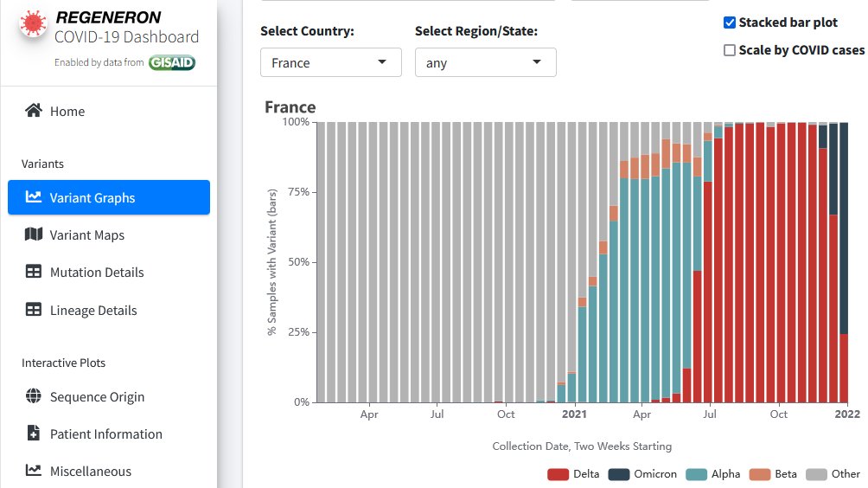
Task: Click the Patient Information file icon
Action: coord(34,433)
